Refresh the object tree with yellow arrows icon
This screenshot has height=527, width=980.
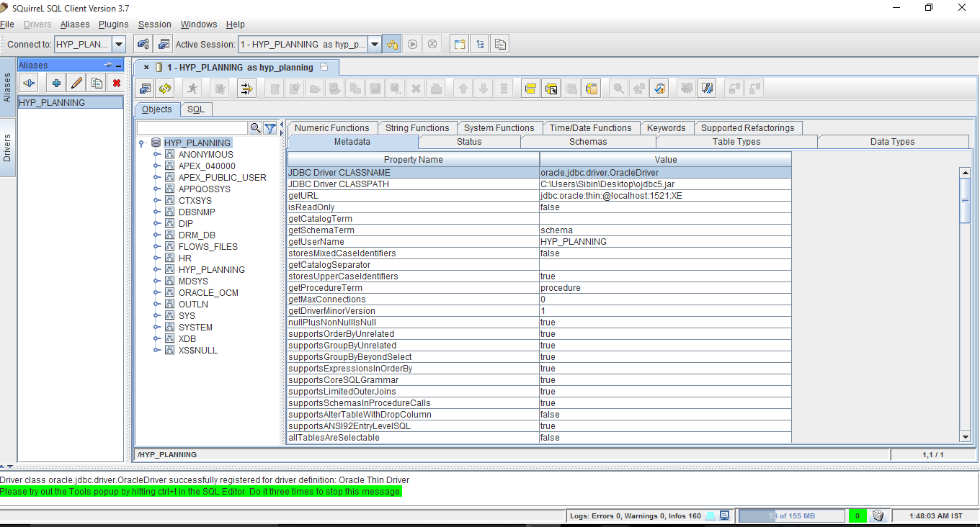click(x=166, y=89)
